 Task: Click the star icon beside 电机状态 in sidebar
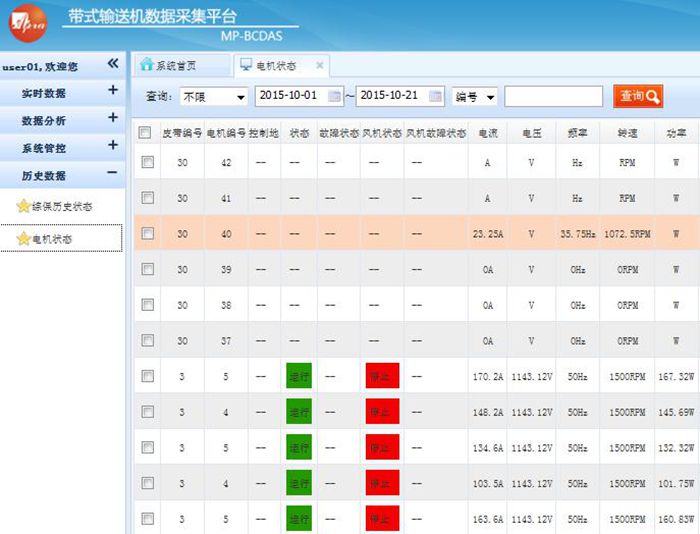click(23, 239)
